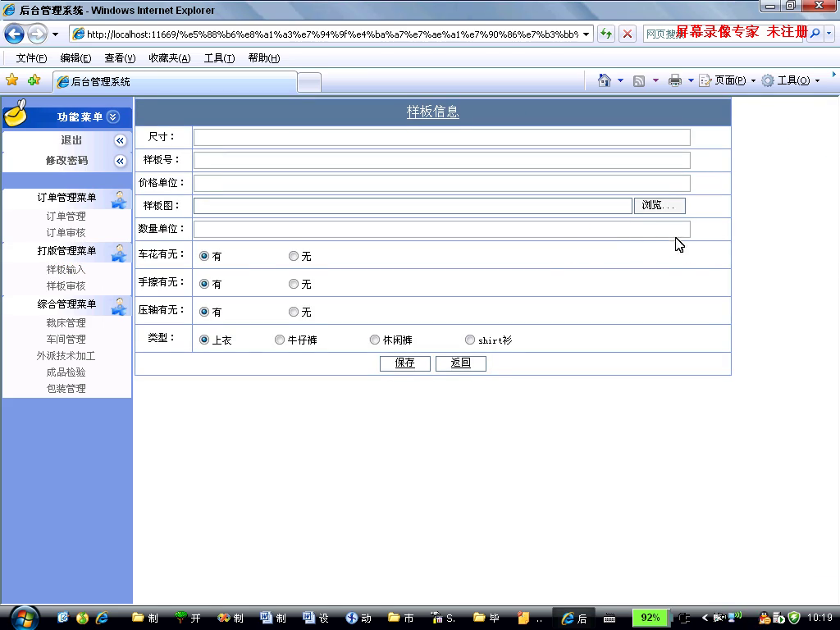Image resolution: width=840 pixels, height=630 pixels.
Task: Open the 裁床管理 sidebar link
Action: click(66, 323)
